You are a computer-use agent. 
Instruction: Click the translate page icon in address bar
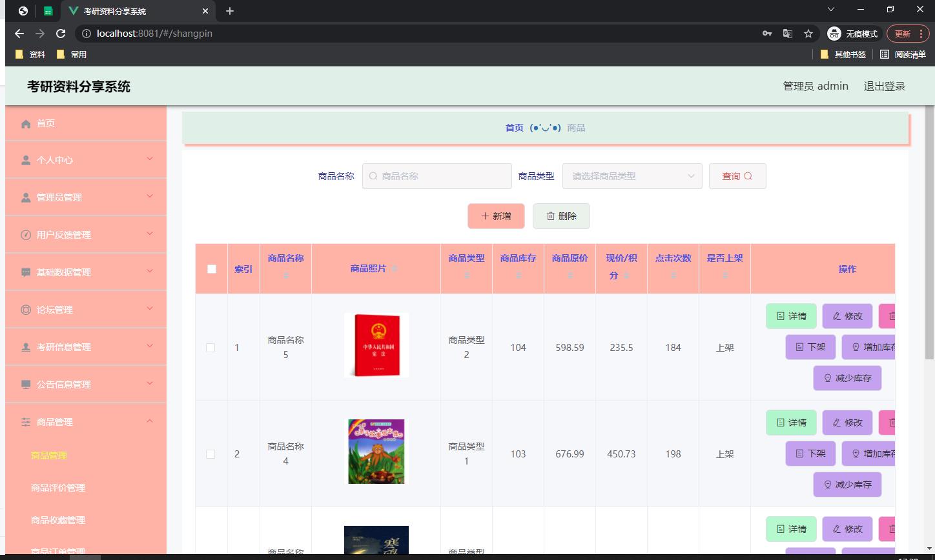[788, 34]
